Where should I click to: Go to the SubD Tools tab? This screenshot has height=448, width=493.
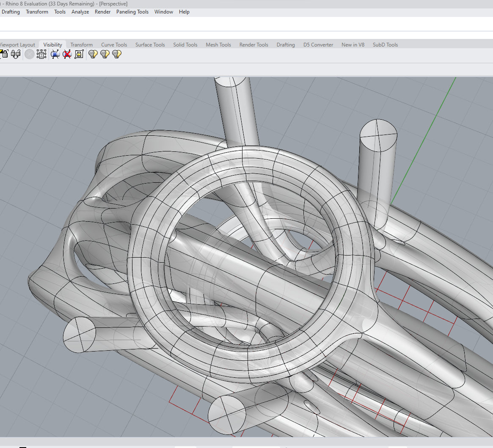click(x=385, y=45)
